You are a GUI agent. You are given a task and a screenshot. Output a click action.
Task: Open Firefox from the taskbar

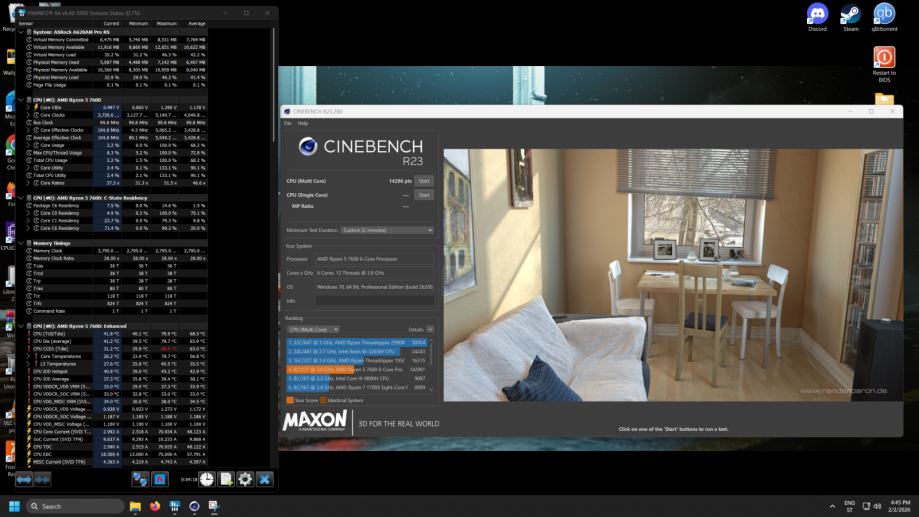(155, 506)
